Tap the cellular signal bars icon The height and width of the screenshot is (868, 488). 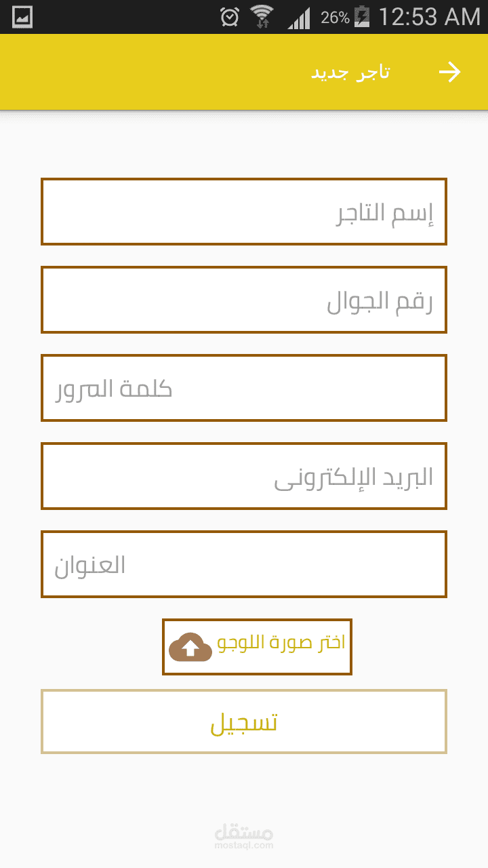298,18
